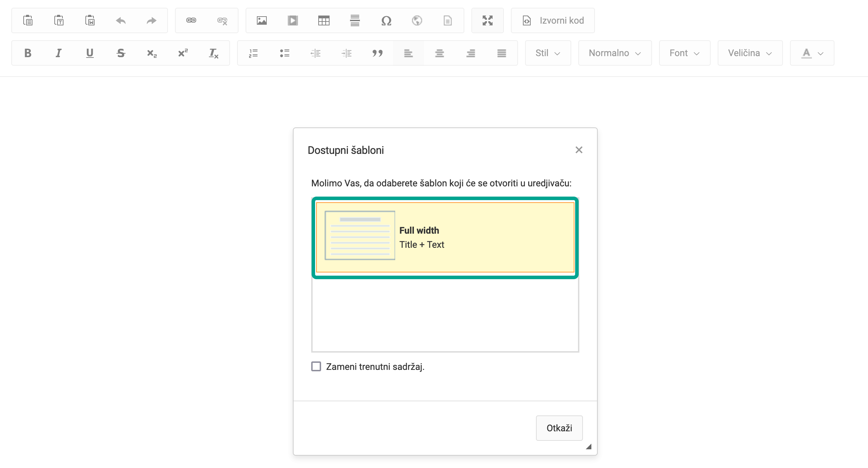Screen dimensions: 868x468
Task: Close the Dostupni šabloni dialog
Action: [x=579, y=150]
